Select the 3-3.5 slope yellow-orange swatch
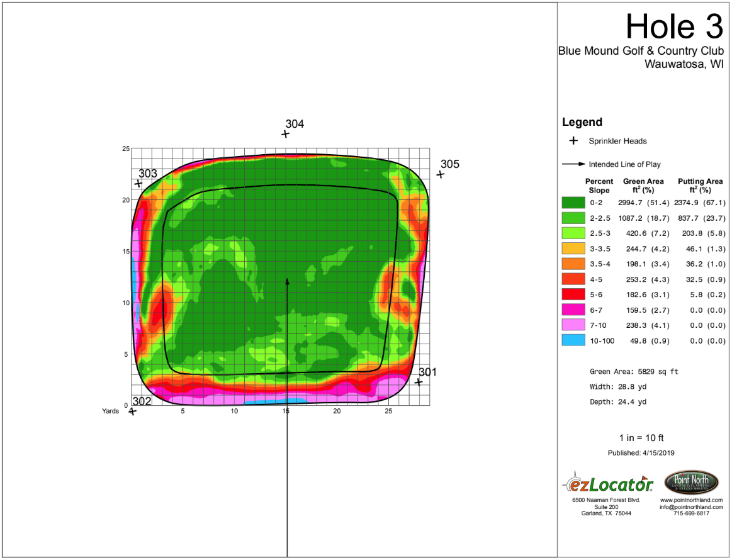The image size is (732, 560). (573, 249)
